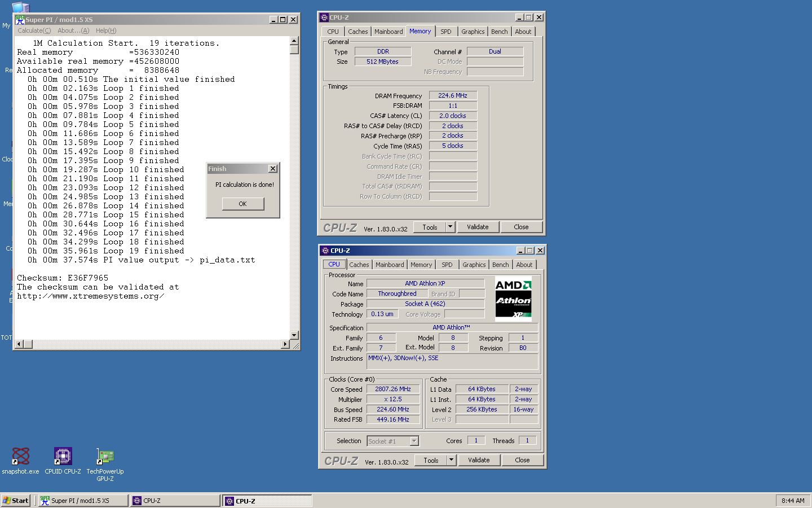Viewport: 812px width, 508px height.
Task: Select CPU tab in lower CPU-Z window
Action: 334,264
